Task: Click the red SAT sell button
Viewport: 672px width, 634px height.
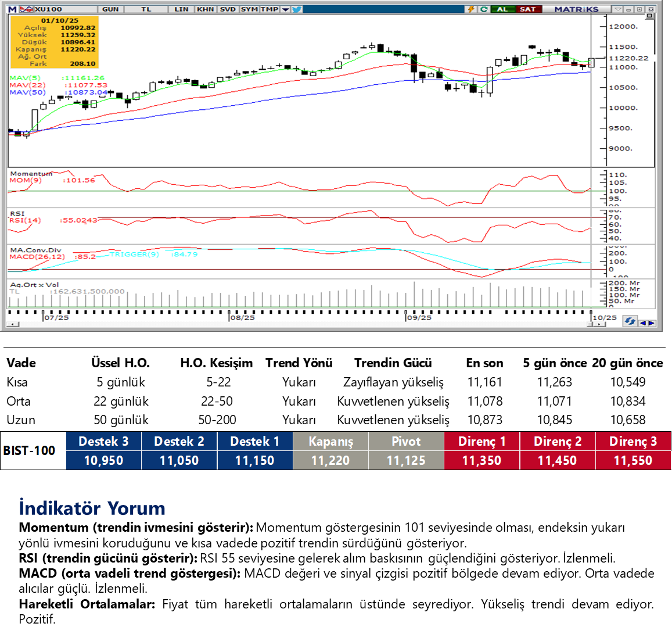Action: 527,9
